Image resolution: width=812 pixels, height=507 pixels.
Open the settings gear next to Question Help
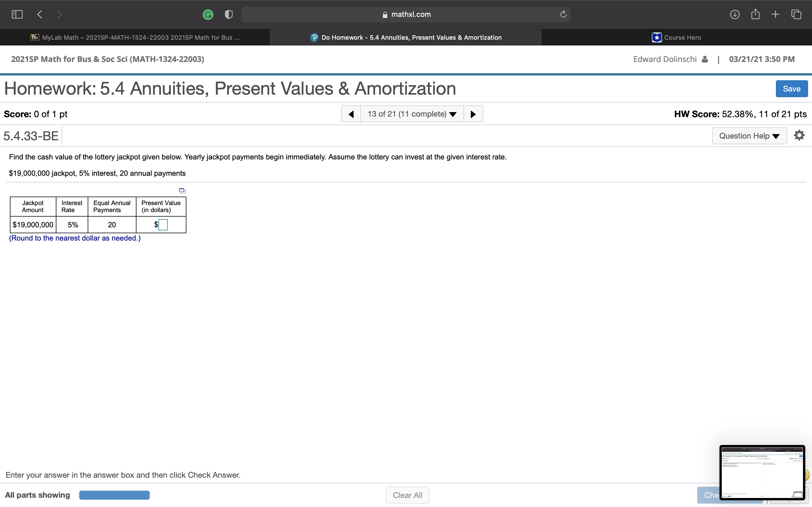coord(799,135)
